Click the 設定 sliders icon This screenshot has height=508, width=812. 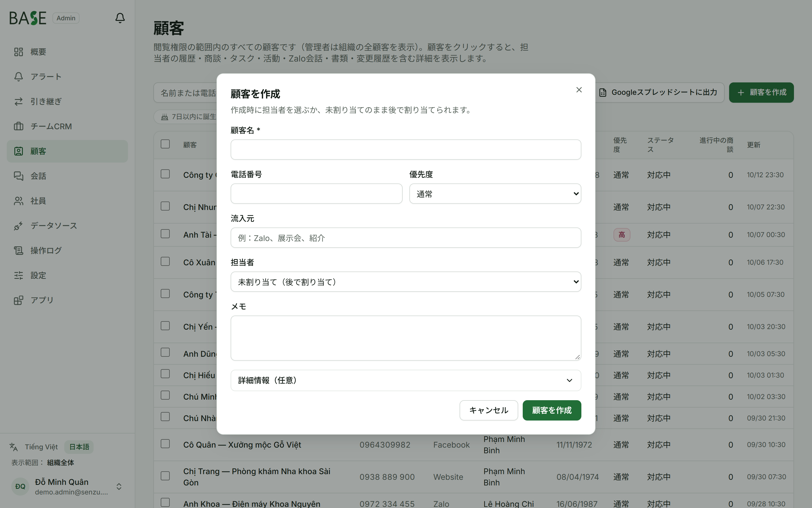click(x=18, y=275)
